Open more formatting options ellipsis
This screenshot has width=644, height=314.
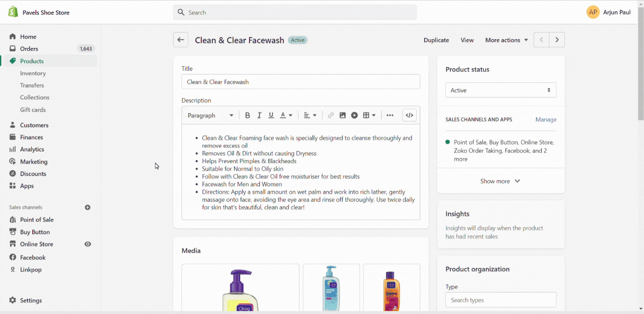tap(390, 115)
